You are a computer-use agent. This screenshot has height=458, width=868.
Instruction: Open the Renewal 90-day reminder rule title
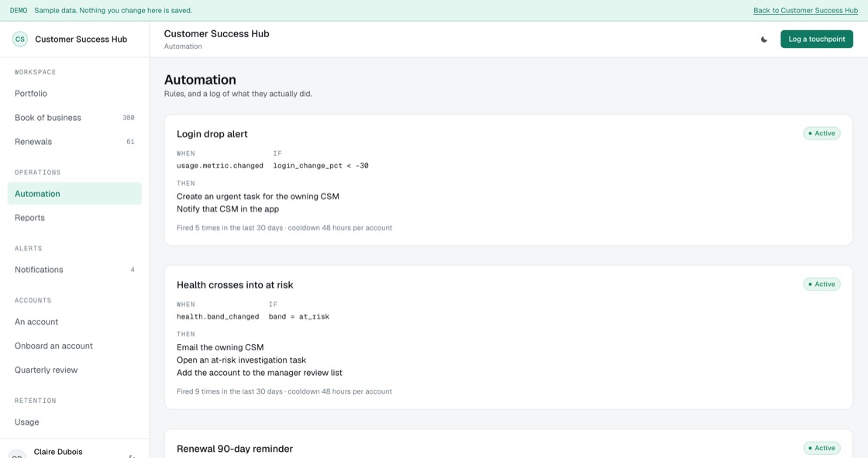pos(235,449)
